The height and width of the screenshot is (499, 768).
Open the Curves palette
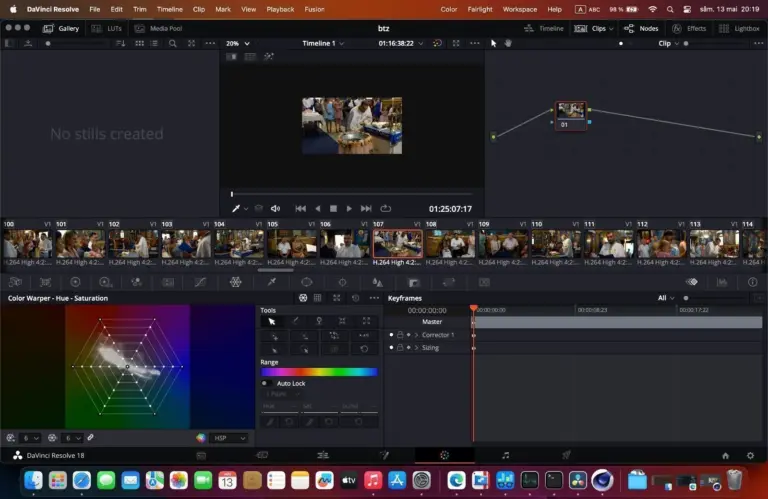point(200,282)
